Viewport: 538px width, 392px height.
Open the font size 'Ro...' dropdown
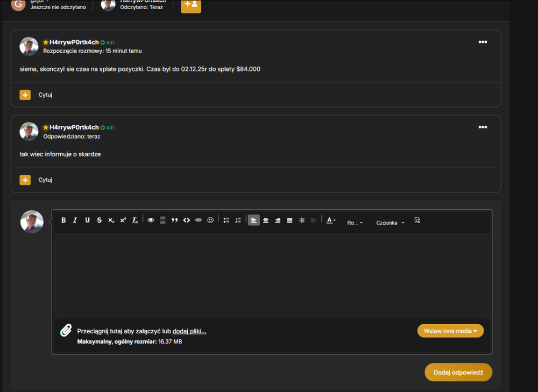tap(355, 223)
